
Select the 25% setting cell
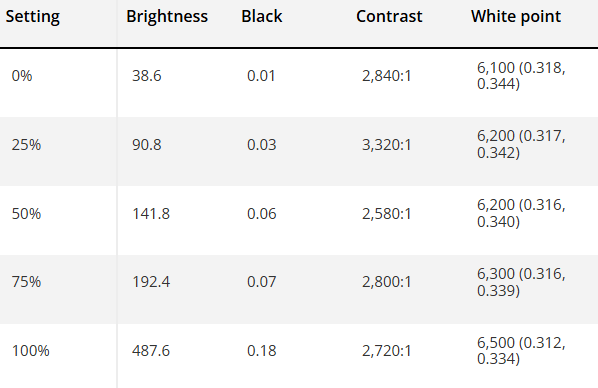click(x=26, y=145)
